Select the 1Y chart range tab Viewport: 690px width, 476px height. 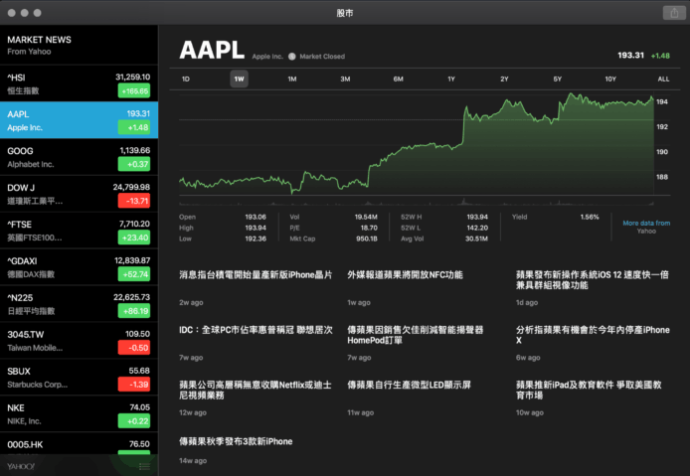[451, 79]
